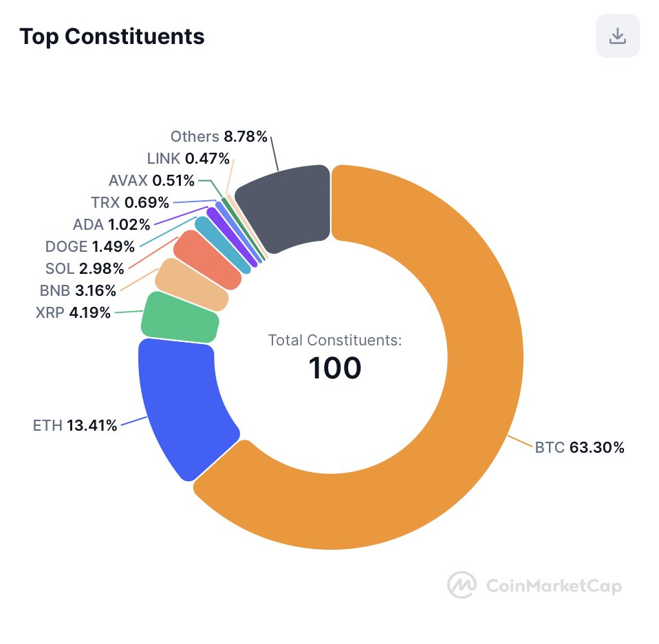Click the LINK 0.47% label

tap(188, 158)
